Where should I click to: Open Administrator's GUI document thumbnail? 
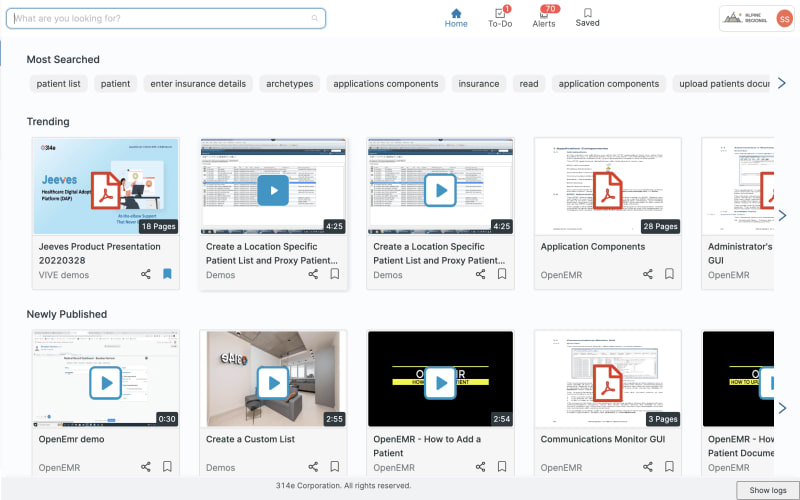(x=738, y=186)
